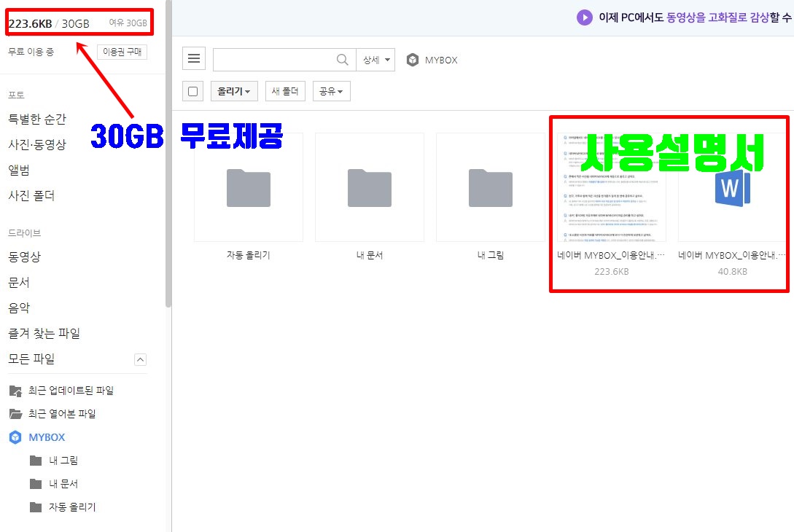
Task: Click the purple play icon in top banner
Action: pos(584,17)
